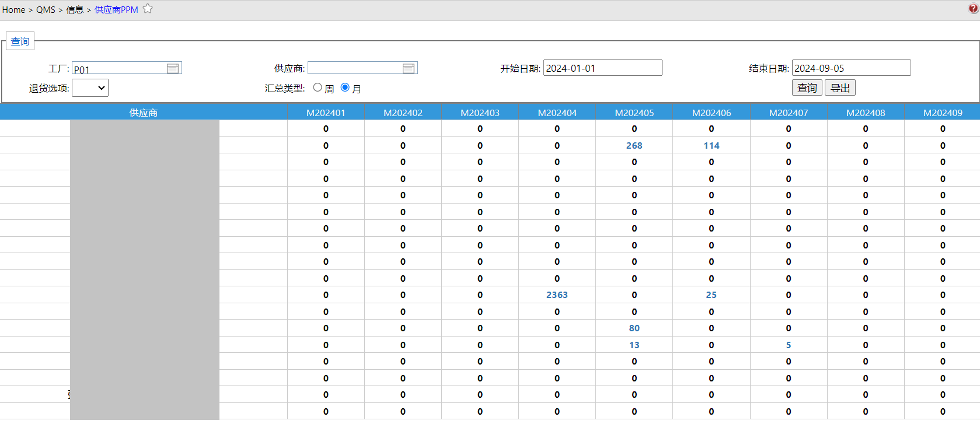Open 信息 breadcrumb link
The image size is (980, 424).
click(75, 10)
